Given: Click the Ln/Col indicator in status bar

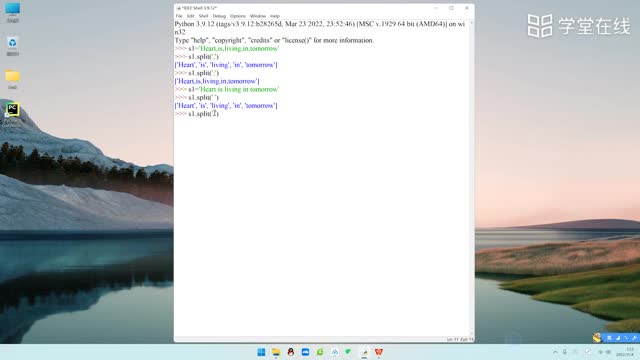Looking at the screenshot, I should 460,339.
